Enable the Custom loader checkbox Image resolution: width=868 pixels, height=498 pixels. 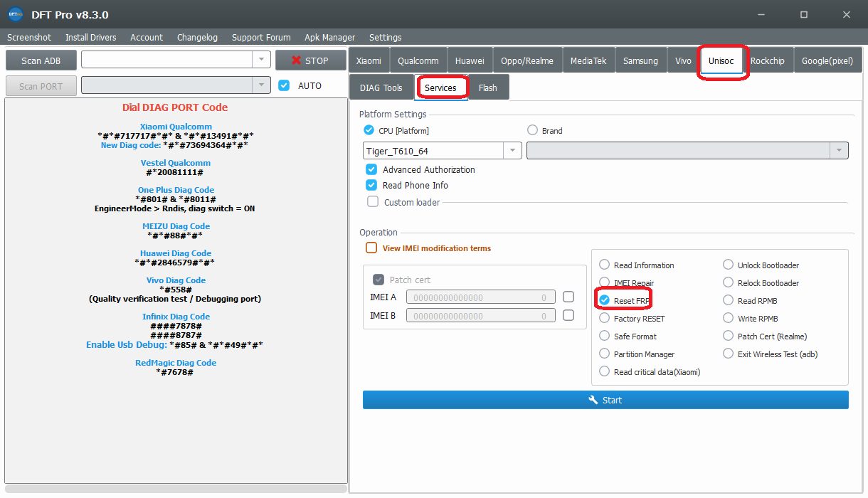pyautogui.click(x=373, y=202)
